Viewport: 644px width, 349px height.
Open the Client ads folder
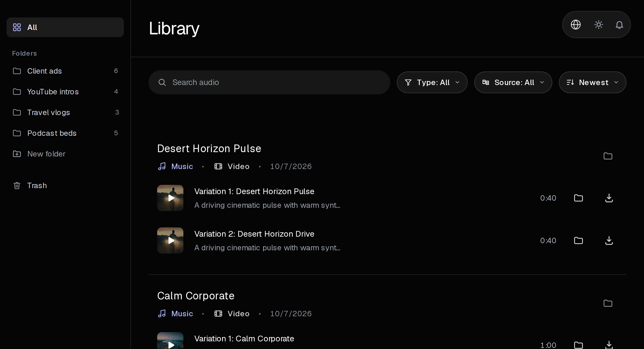click(x=65, y=71)
